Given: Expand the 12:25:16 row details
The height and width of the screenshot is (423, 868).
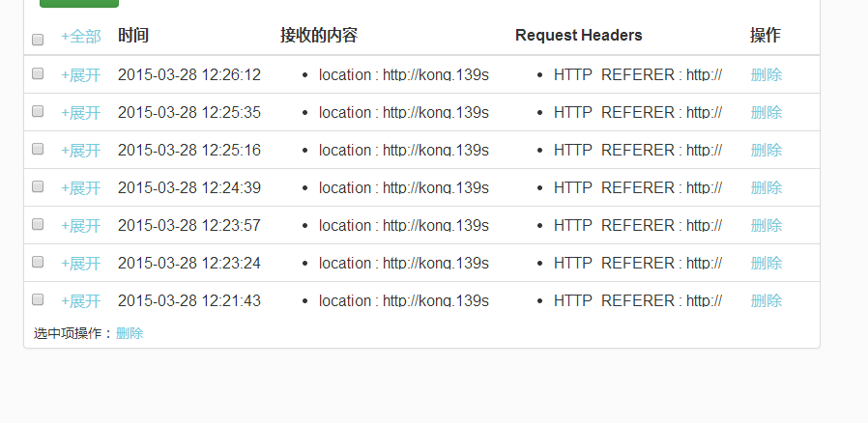Looking at the screenshot, I should (x=81, y=150).
